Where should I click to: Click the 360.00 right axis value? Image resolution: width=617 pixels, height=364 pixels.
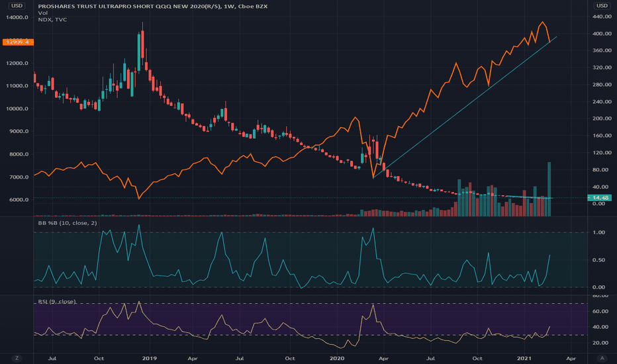coord(602,50)
